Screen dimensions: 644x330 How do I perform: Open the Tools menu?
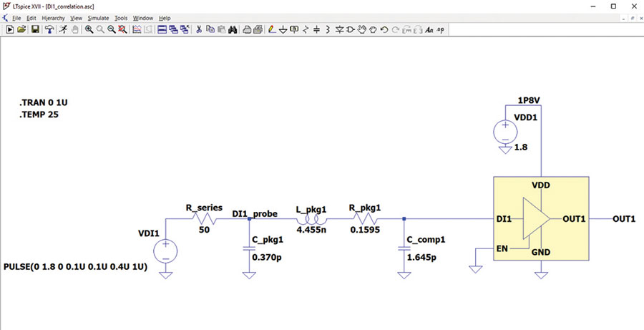coord(121,18)
